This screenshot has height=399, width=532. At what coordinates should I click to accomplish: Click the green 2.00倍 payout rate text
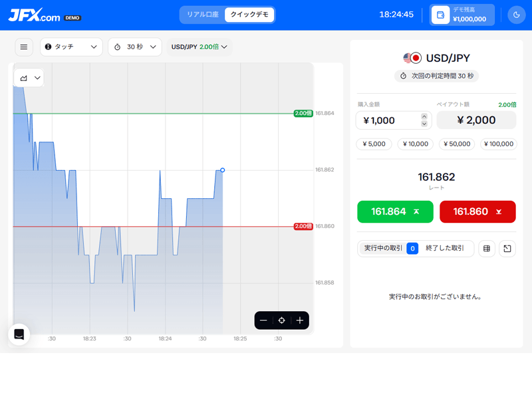coord(507,105)
